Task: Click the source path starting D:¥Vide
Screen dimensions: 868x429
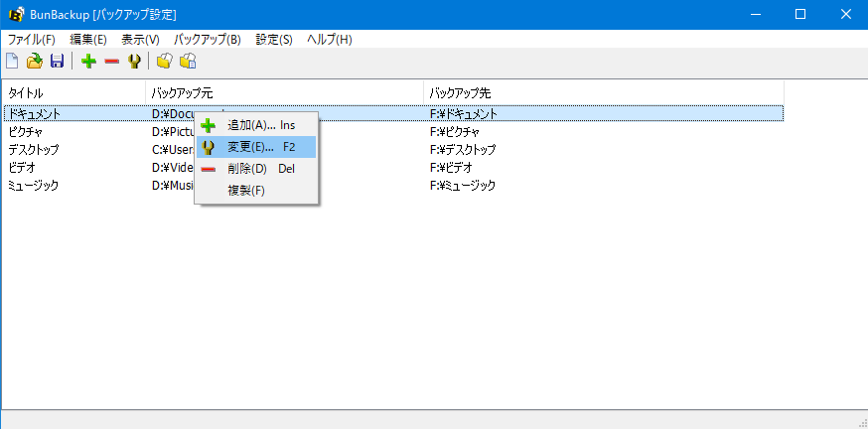Action: (x=172, y=167)
